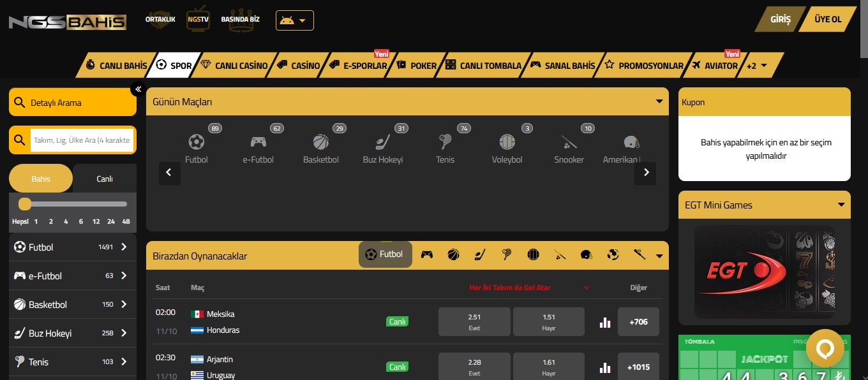Open ORTAKLIK partnership link in header
This screenshot has height=380, width=868.
(x=160, y=19)
